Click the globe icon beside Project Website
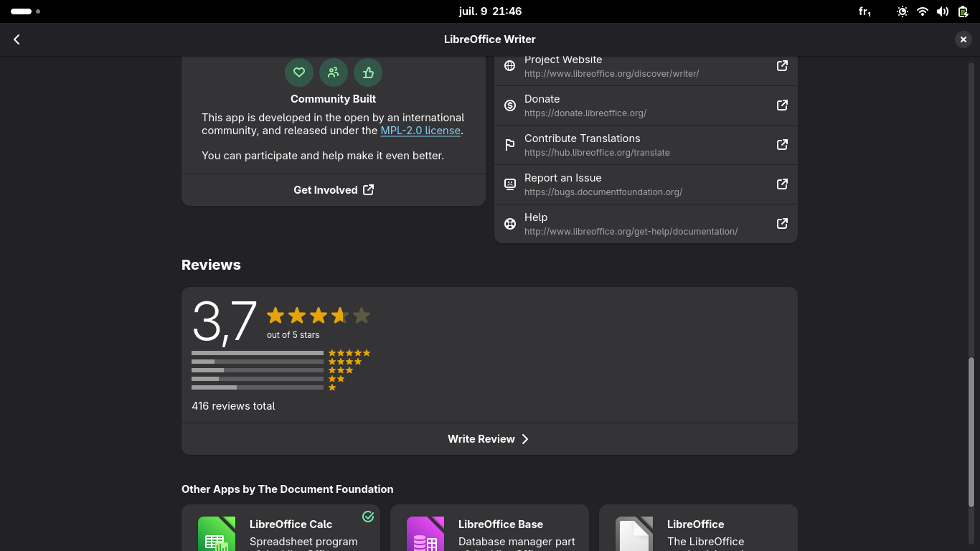 (510, 66)
